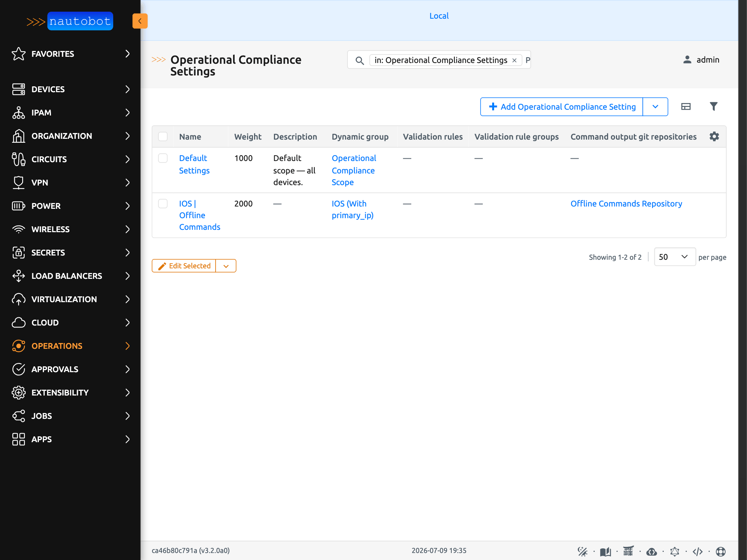Expand the IPAM chevron

127,112
